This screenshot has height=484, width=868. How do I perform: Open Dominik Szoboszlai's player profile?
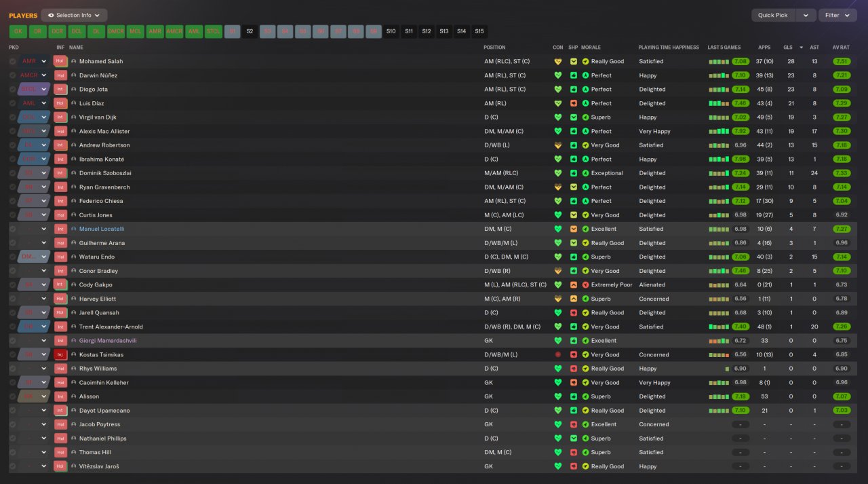[x=104, y=173]
